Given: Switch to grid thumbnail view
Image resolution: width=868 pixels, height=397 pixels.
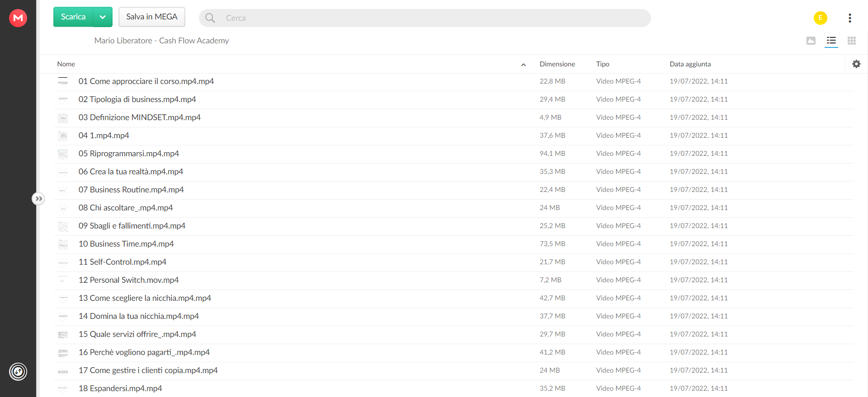Looking at the screenshot, I should (x=852, y=41).
